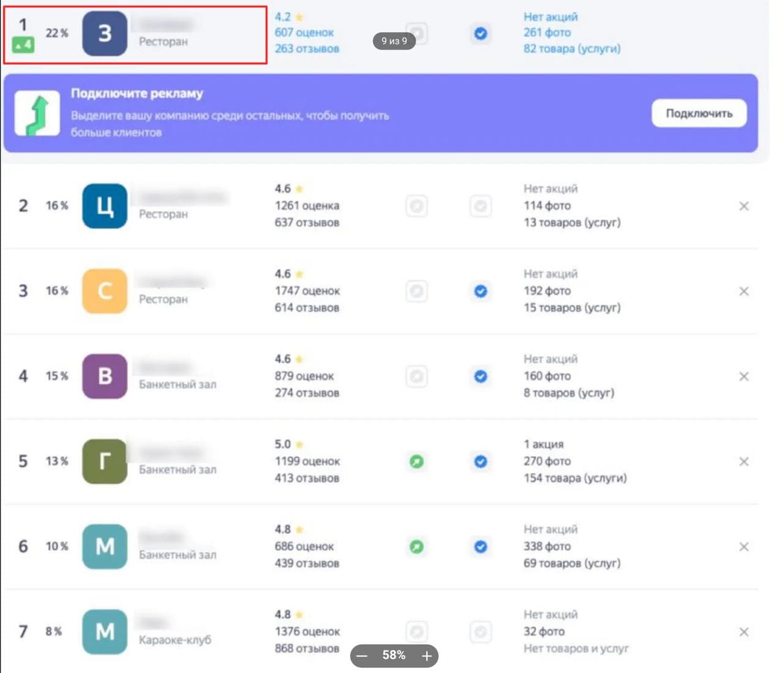784x673 pixels.
Task: Open the 82 товара (услуги) link
Action: point(572,48)
